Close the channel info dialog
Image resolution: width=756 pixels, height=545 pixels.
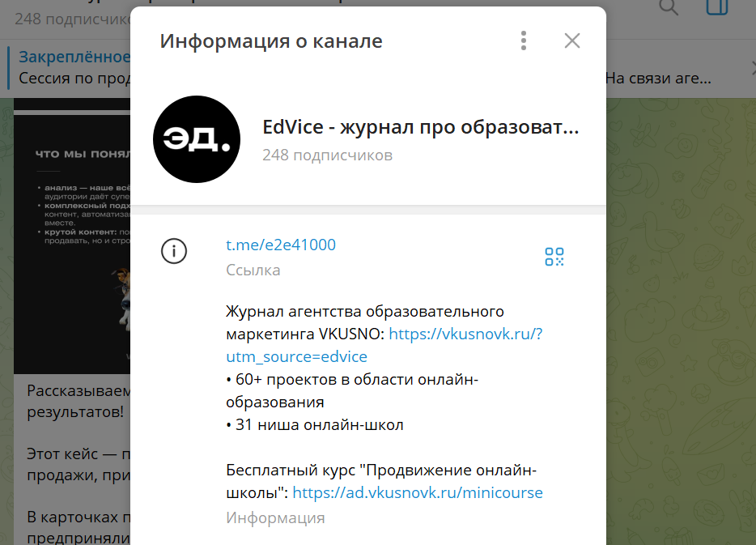tap(572, 41)
